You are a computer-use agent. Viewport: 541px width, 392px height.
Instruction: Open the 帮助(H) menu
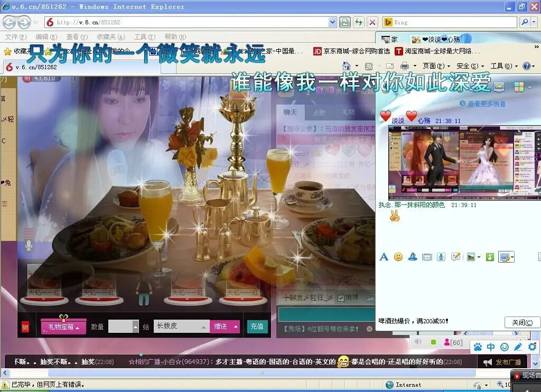coord(175,37)
